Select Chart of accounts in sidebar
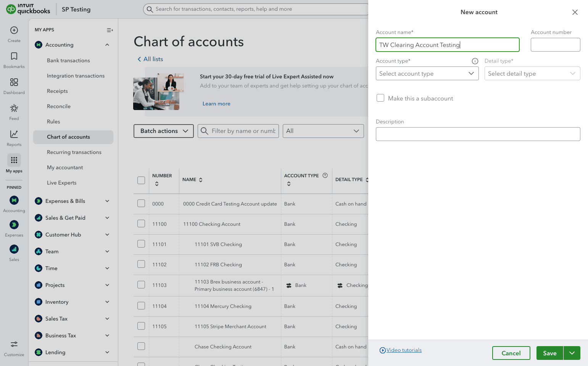This screenshot has height=366, width=588. pyautogui.click(x=68, y=137)
